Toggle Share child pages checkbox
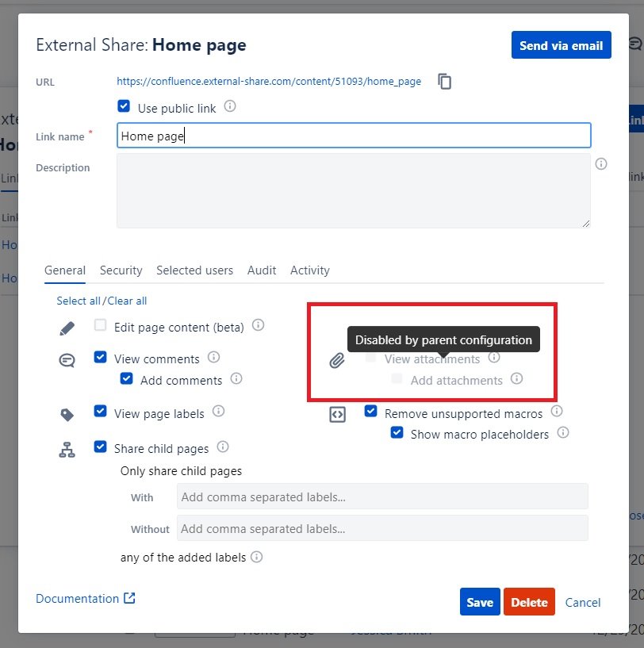 click(x=100, y=447)
